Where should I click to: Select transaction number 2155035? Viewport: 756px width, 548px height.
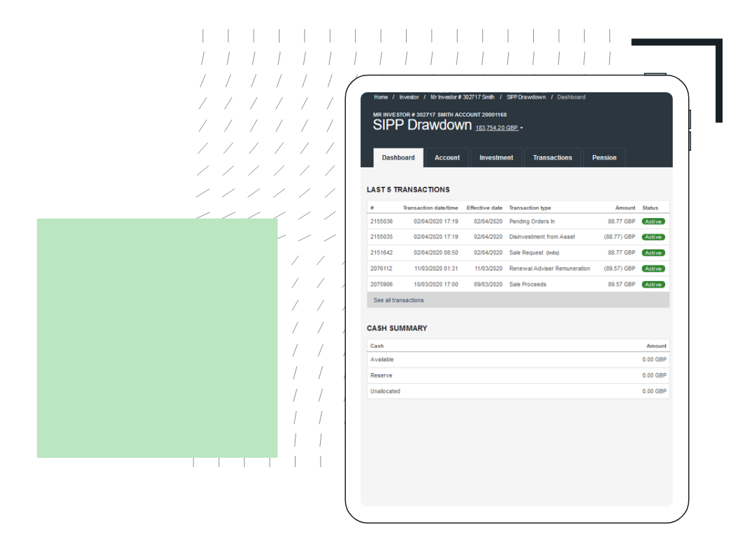pyautogui.click(x=381, y=237)
